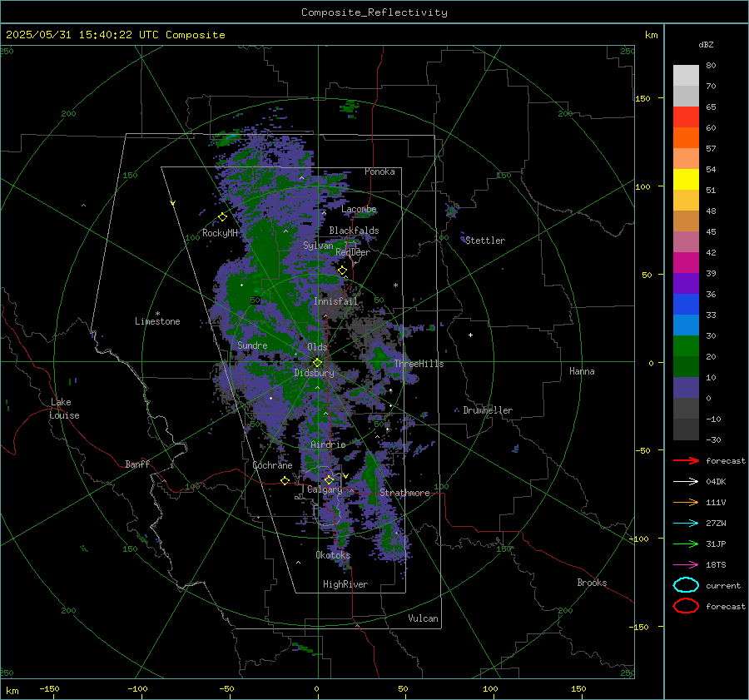Click the white 04DK arrow icon
This screenshot has width=749, height=700.
click(x=686, y=481)
